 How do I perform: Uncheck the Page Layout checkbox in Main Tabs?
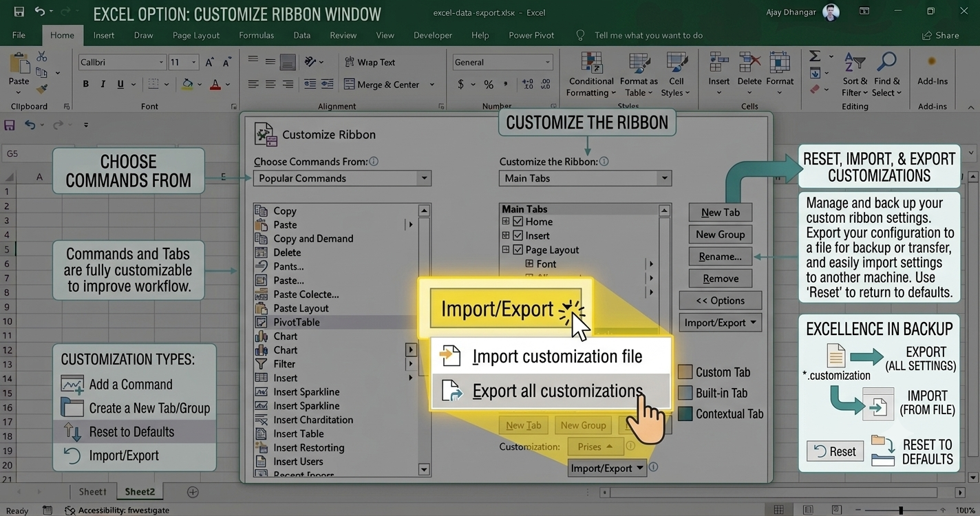pos(518,250)
